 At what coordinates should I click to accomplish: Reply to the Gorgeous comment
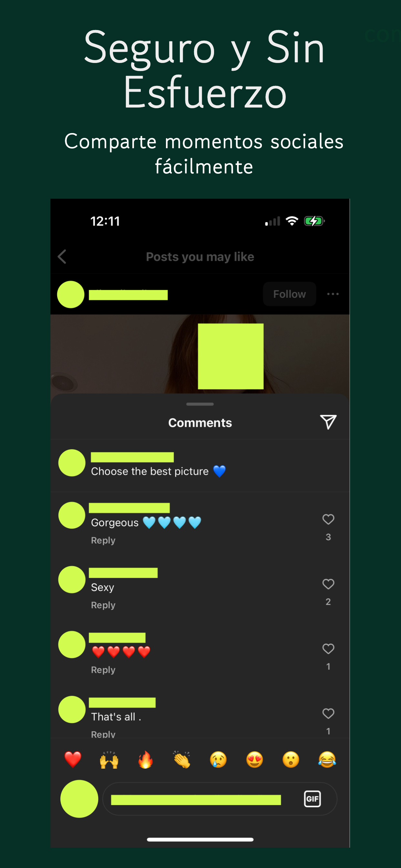pyautogui.click(x=103, y=541)
